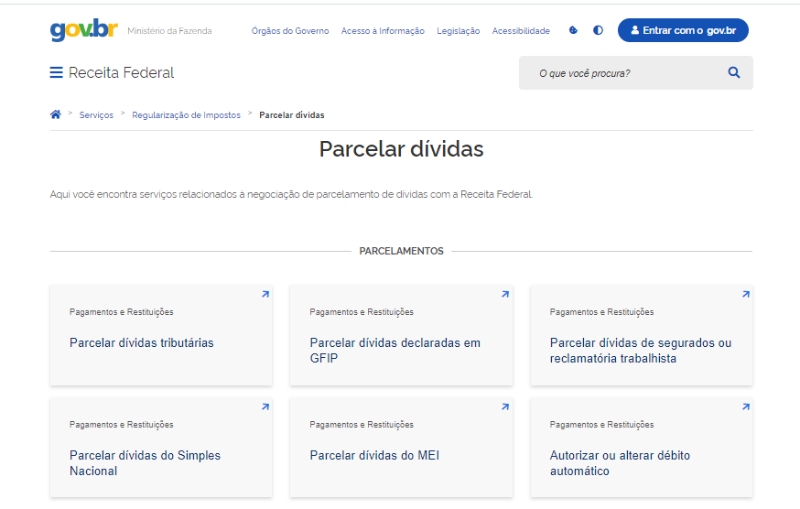
Task: Click external link arrow on GFIP card
Action: 505,294
